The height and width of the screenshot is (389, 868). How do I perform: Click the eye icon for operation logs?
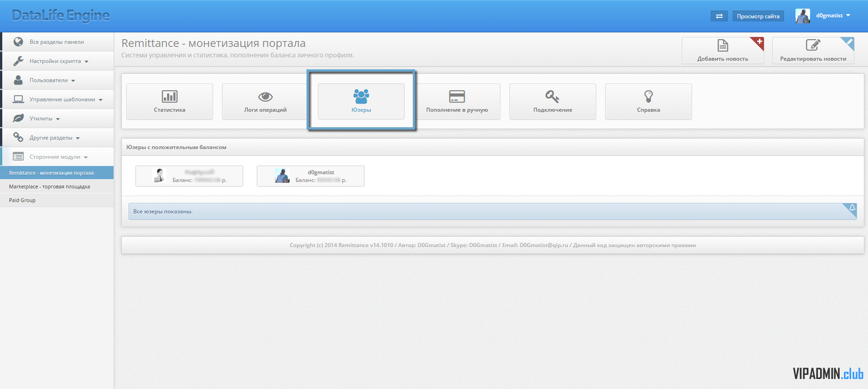[x=265, y=97]
